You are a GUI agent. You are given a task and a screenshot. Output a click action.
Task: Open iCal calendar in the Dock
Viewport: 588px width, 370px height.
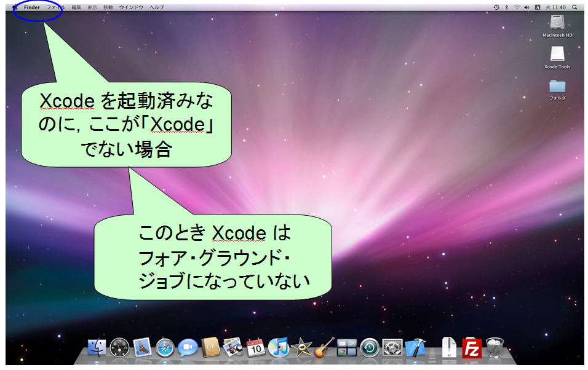256,347
